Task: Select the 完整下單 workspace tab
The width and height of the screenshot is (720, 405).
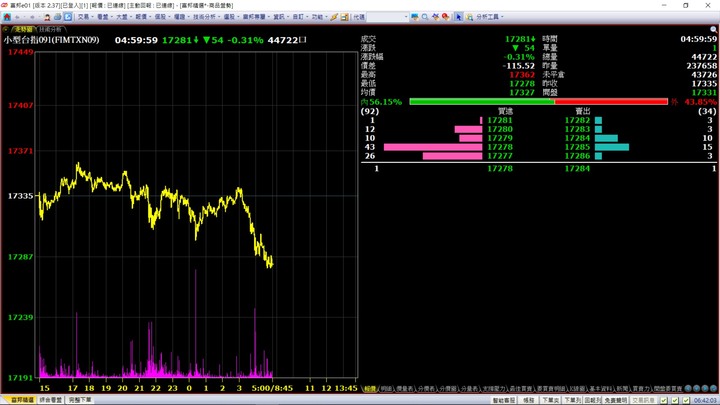Action: click(x=80, y=400)
